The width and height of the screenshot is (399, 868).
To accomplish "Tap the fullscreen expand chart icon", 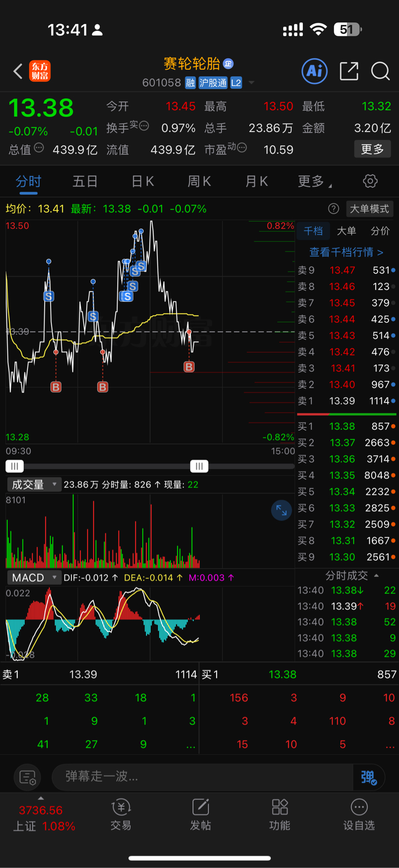I will [281, 510].
